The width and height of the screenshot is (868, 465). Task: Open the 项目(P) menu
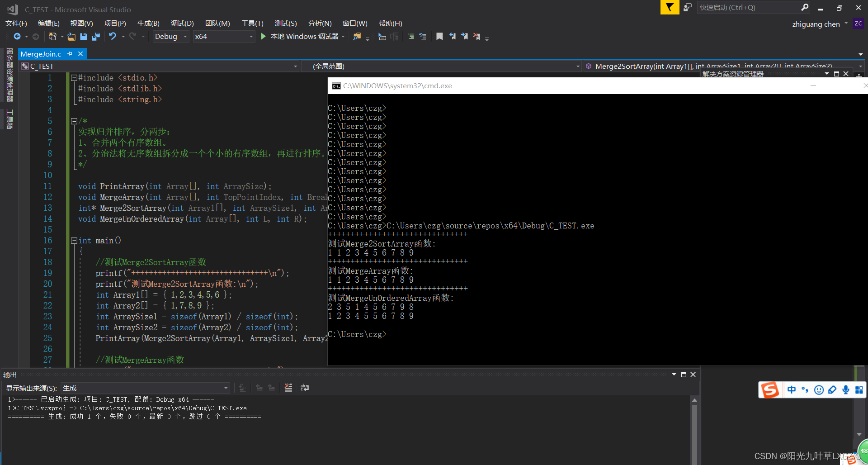(x=115, y=23)
